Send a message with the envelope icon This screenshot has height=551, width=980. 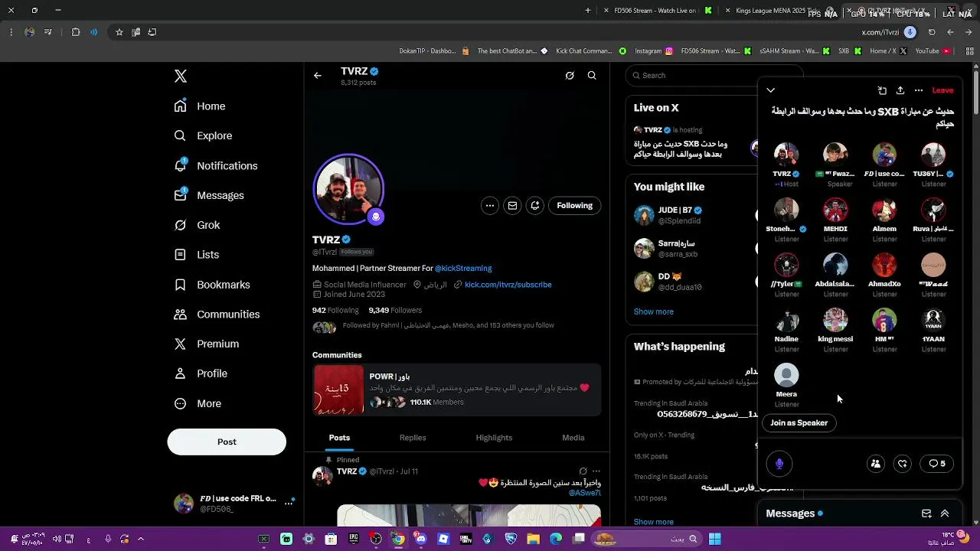(x=512, y=205)
